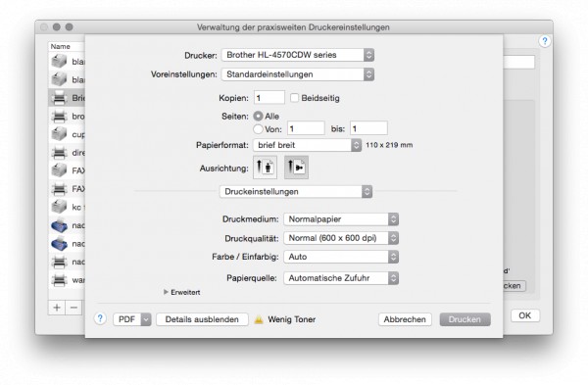
Task: Click the 'Wenig Toner' status text
Action: 291,319
